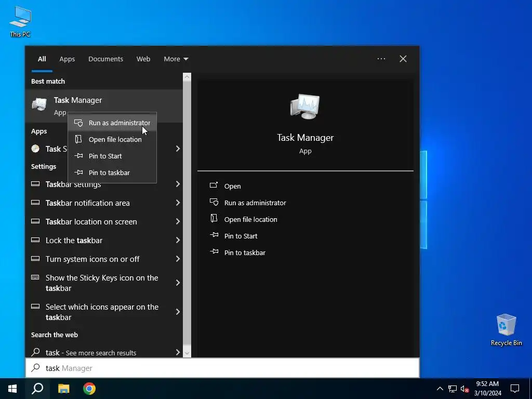Open the three-dots options menu

pos(381,59)
